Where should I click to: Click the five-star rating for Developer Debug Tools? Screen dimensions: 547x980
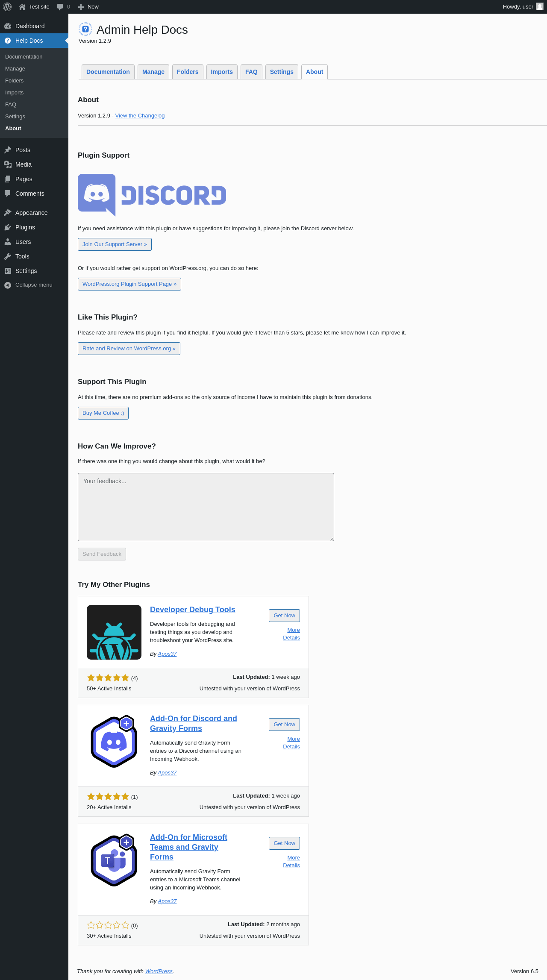pyautogui.click(x=108, y=678)
